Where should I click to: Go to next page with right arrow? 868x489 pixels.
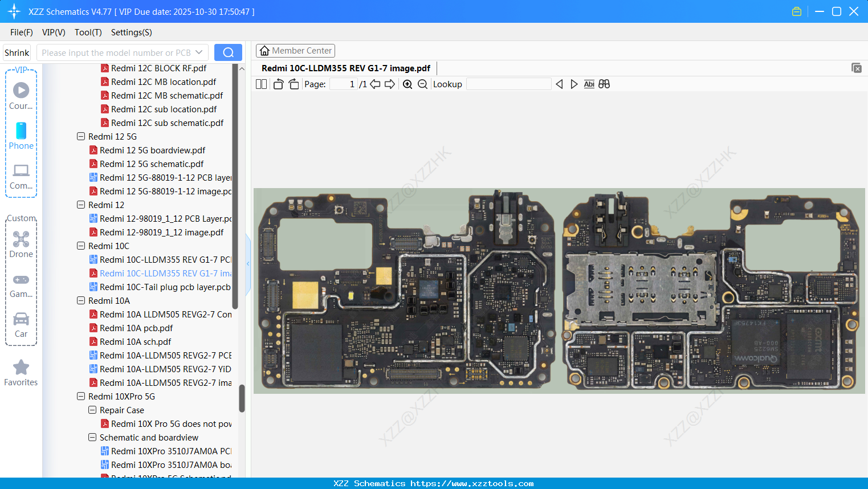click(390, 84)
